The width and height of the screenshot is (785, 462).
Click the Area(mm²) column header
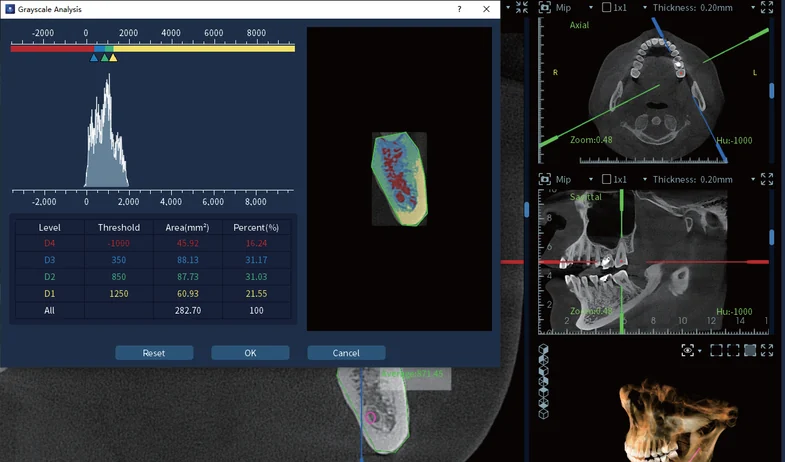click(x=188, y=227)
